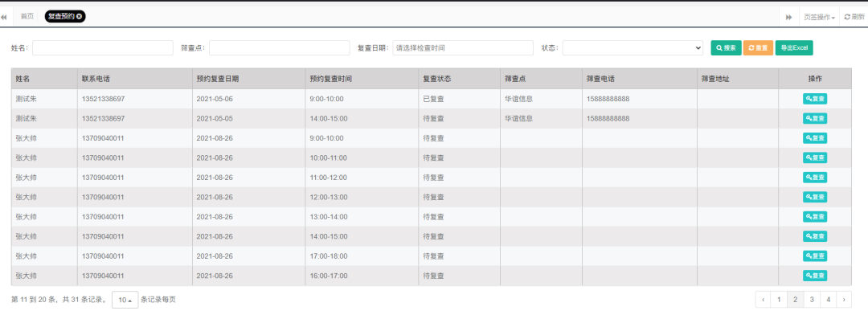The width and height of the screenshot is (868, 319).
Task: Select page 2 in pagination
Action: click(796, 300)
